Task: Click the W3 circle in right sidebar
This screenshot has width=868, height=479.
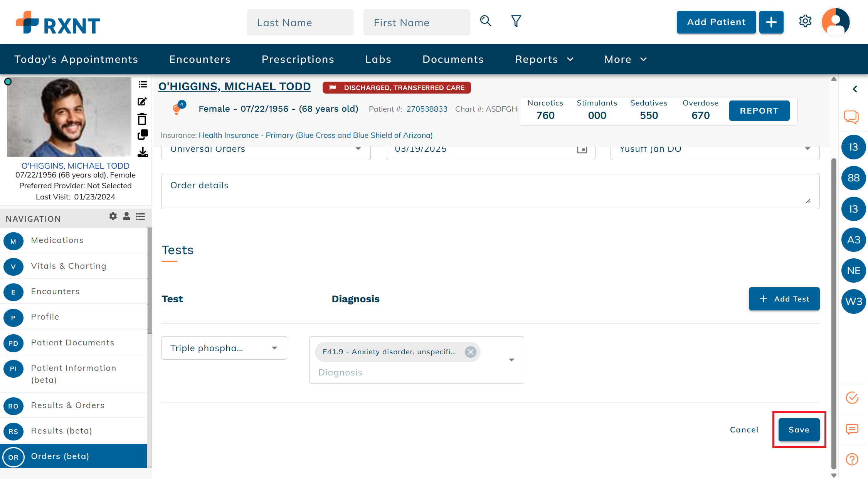Action: (x=854, y=301)
